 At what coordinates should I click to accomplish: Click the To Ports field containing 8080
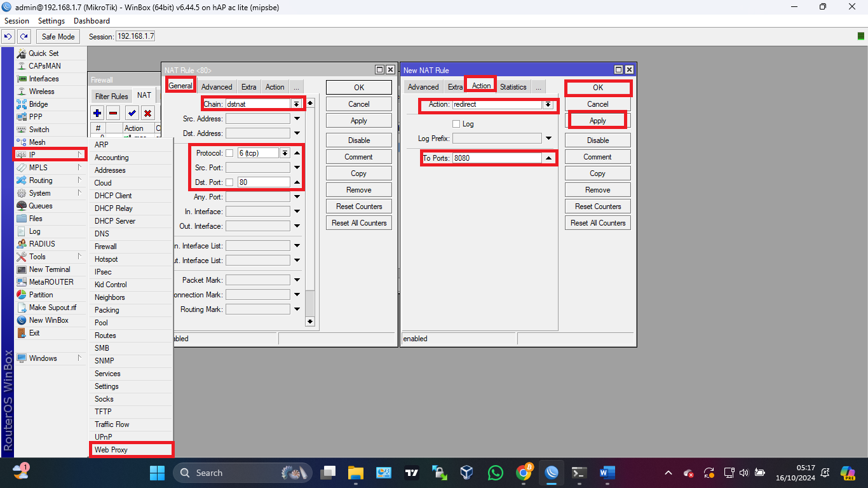[x=496, y=158]
